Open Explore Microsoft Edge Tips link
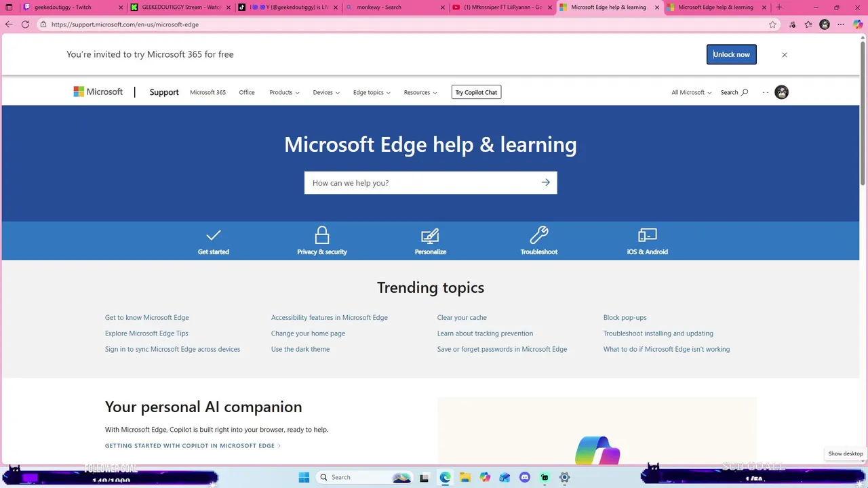Image resolution: width=868 pixels, height=488 pixels. click(146, 333)
